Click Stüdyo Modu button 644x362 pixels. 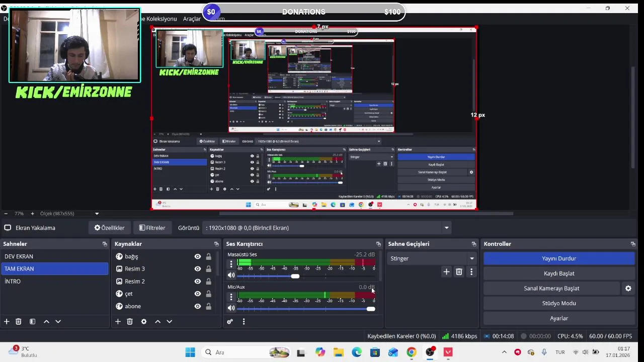(559, 303)
